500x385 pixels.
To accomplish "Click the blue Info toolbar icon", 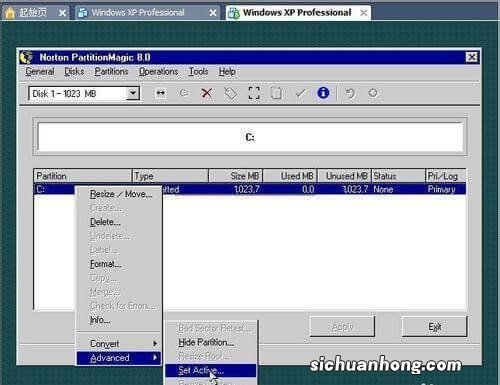I will [x=323, y=93].
